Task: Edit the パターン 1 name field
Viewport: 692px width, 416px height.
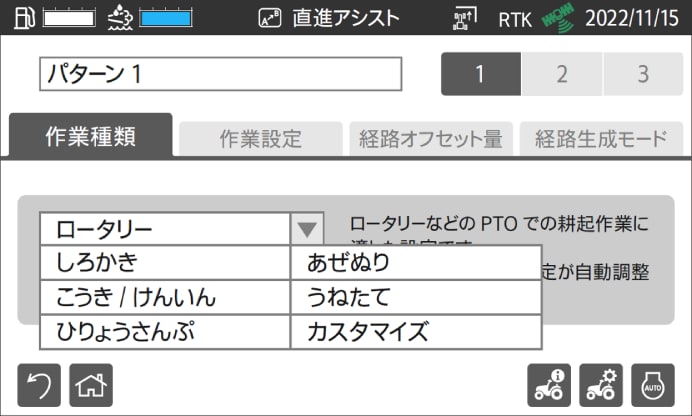Action: point(221,74)
